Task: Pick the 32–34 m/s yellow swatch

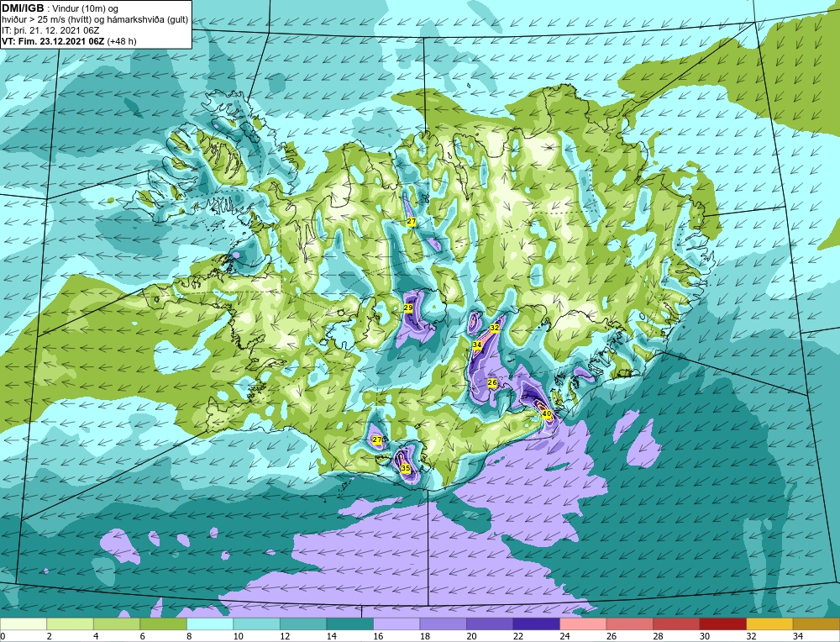Action: [x=769, y=624]
